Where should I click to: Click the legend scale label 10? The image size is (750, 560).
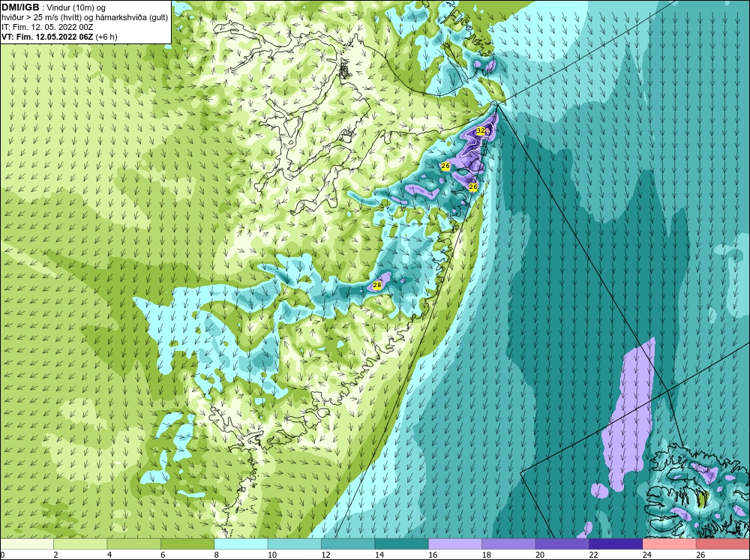pyautogui.click(x=271, y=555)
